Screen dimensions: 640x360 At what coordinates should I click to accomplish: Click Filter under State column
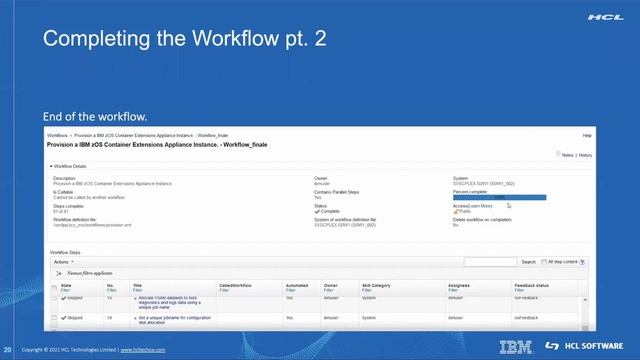(65, 290)
